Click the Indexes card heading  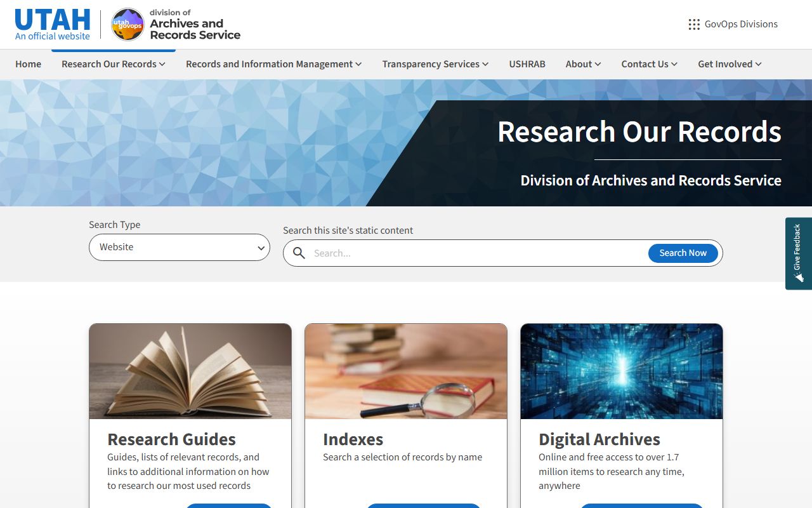(353, 439)
